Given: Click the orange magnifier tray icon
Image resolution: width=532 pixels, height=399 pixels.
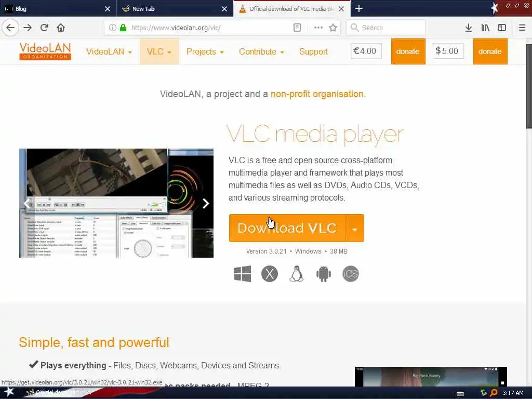Looking at the screenshot, I should click(494, 393).
